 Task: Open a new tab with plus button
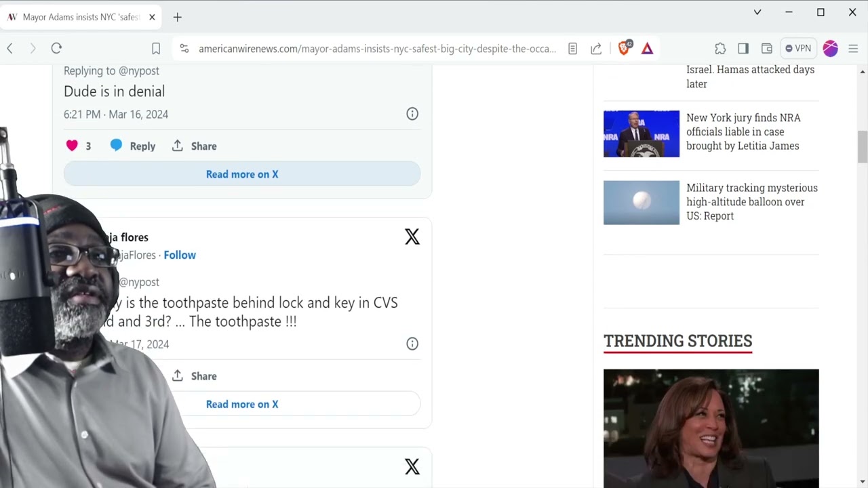(177, 17)
